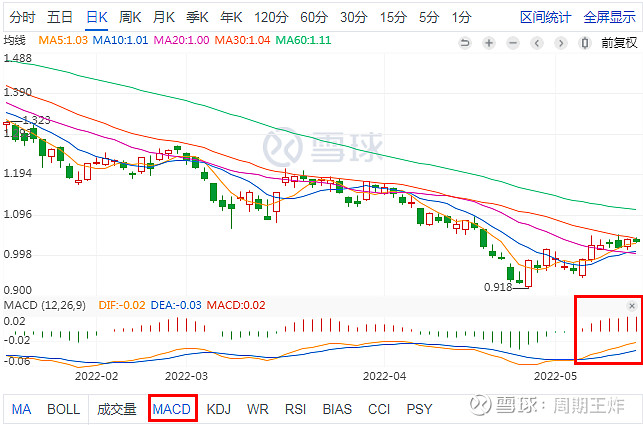Select the 日K tab
Image resolution: width=643 pixels, height=425 pixels.
tap(97, 17)
